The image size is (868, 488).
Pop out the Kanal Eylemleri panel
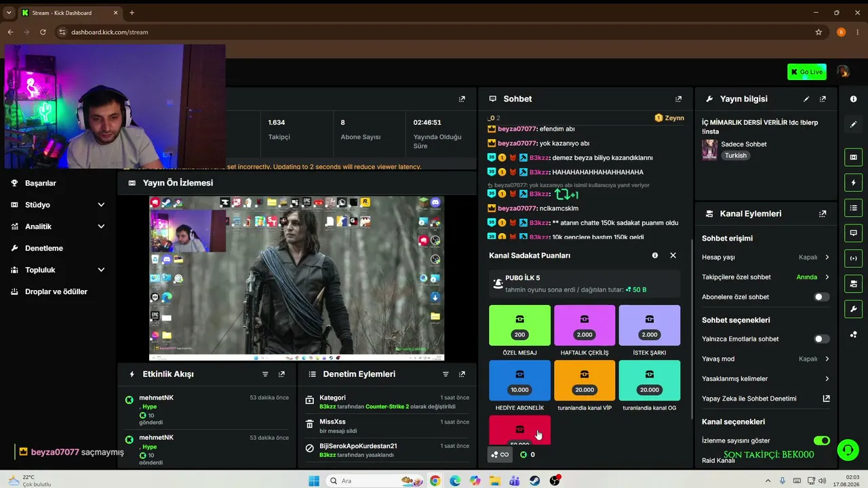tap(823, 213)
